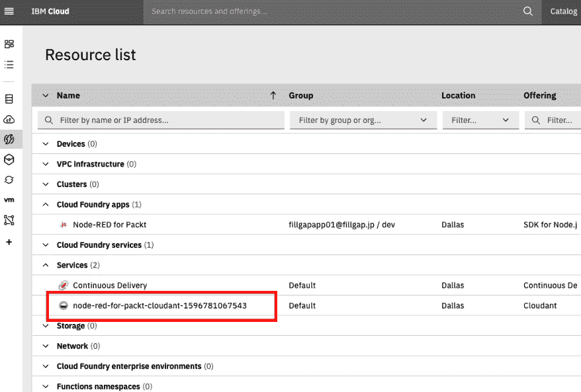
Task: Open Continuous Delivery service
Action: coord(110,286)
